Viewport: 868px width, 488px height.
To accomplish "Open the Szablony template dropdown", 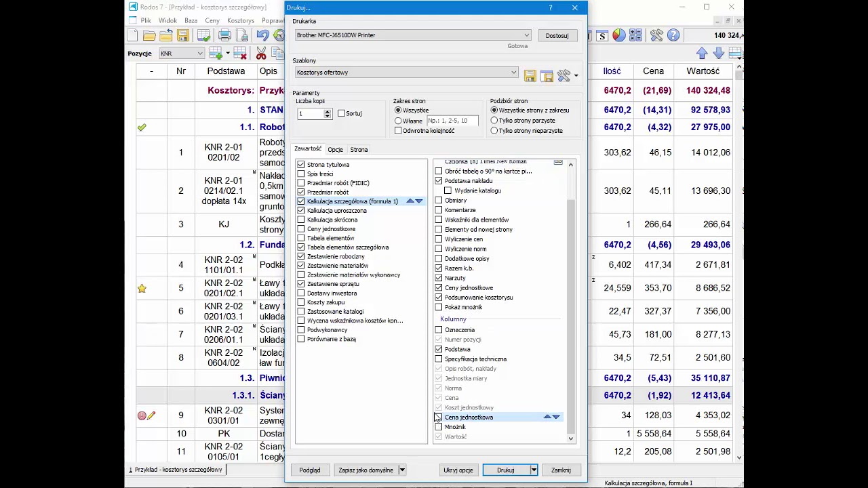I will [513, 73].
